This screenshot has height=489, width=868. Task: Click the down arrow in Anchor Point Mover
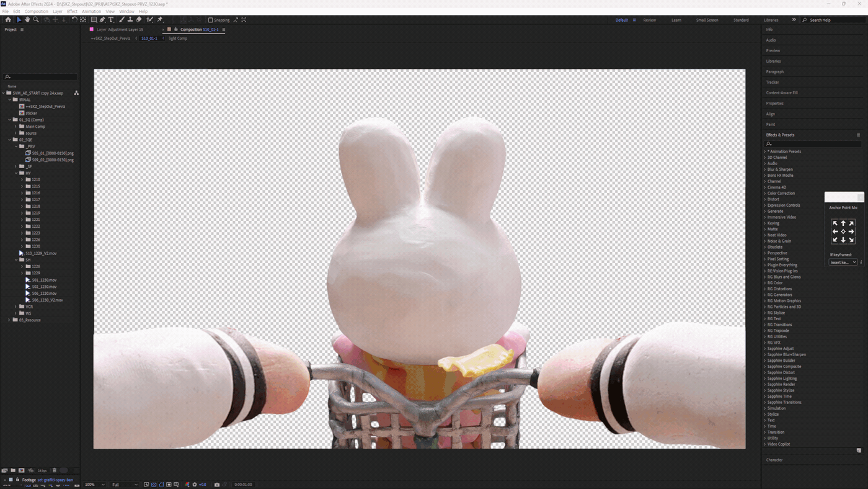pyautogui.click(x=843, y=240)
